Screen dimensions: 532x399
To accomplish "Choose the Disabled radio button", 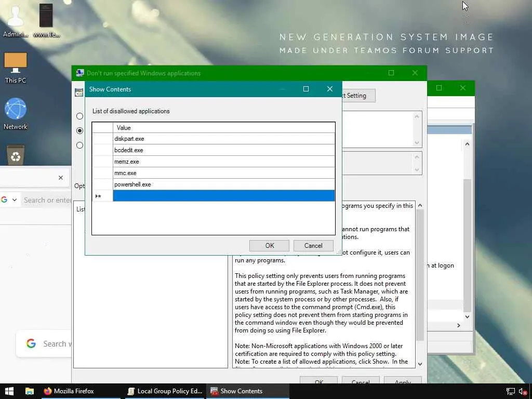I will (80, 145).
